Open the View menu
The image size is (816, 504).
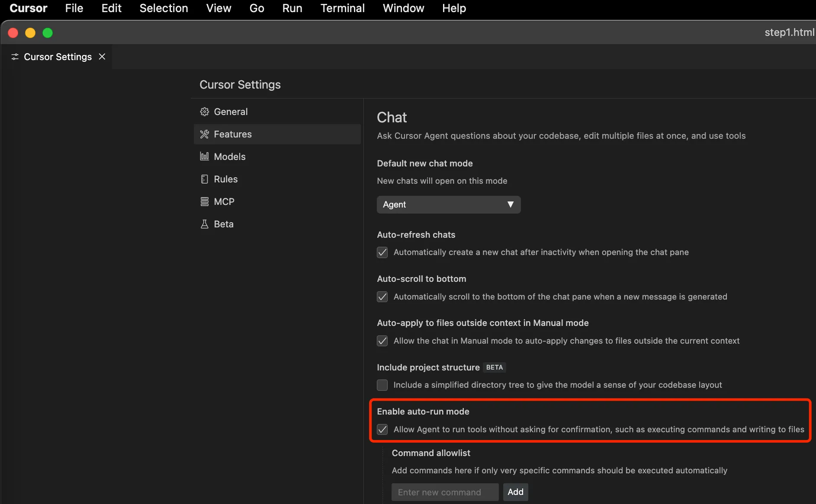[x=218, y=8]
